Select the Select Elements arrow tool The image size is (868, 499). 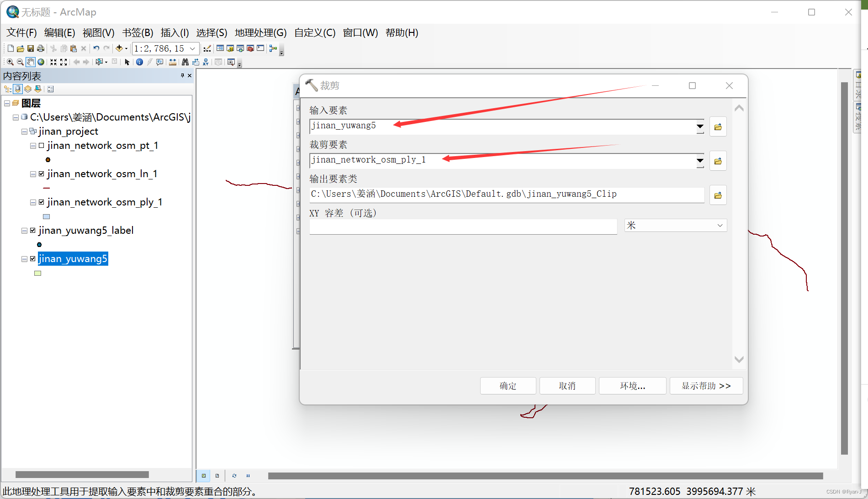click(x=127, y=62)
